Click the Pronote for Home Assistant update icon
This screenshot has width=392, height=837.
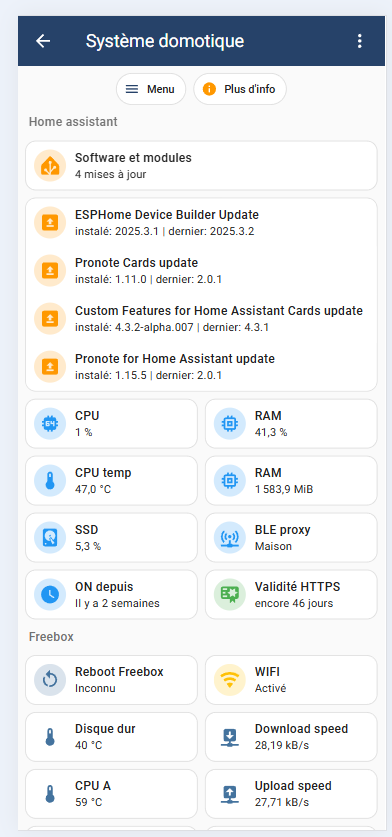coord(50,366)
